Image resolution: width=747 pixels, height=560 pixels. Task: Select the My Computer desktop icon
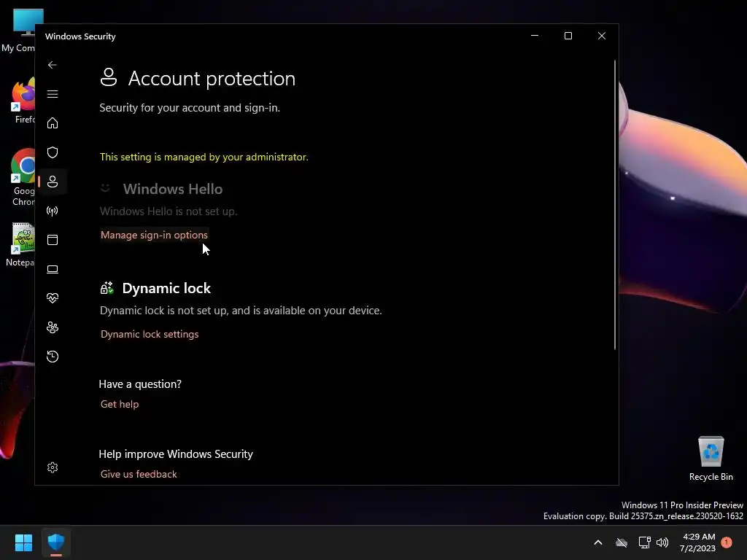[18, 30]
